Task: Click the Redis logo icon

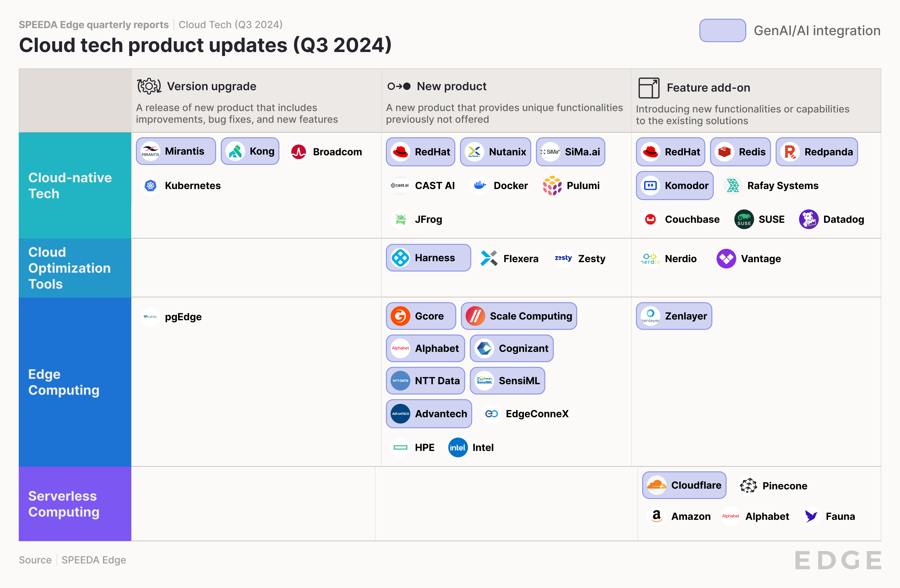Action: tap(724, 152)
